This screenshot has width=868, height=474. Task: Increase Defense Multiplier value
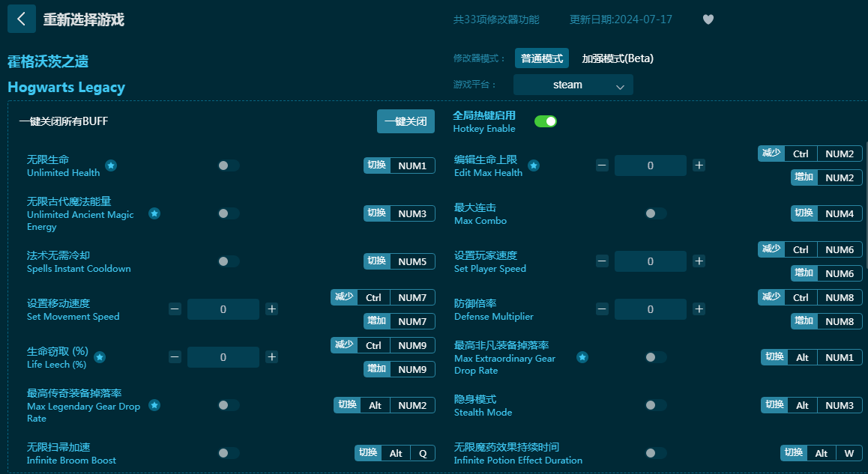pos(699,309)
